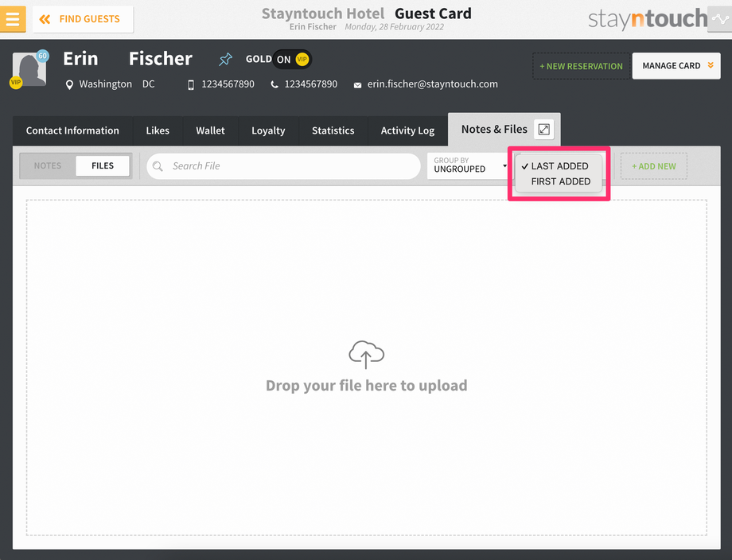Screen dimensions: 732x560
Task: Open the Contact Information tab
Action: click(72, 130)
